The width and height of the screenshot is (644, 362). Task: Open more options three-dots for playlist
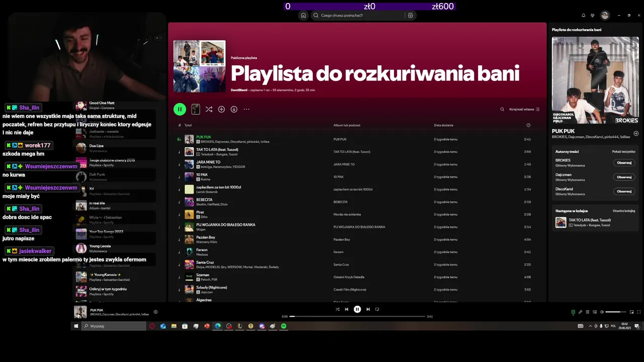pyautogui.click(x=247, y=109)
